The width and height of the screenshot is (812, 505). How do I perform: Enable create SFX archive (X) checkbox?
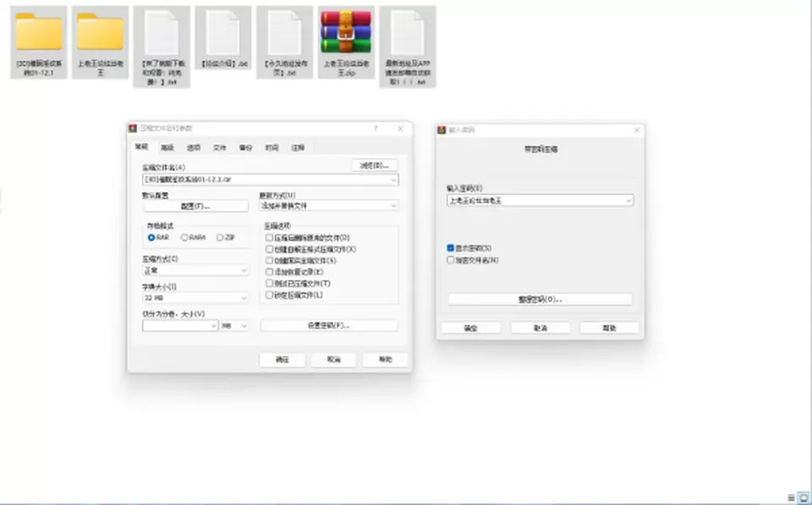tap(269, 250)
